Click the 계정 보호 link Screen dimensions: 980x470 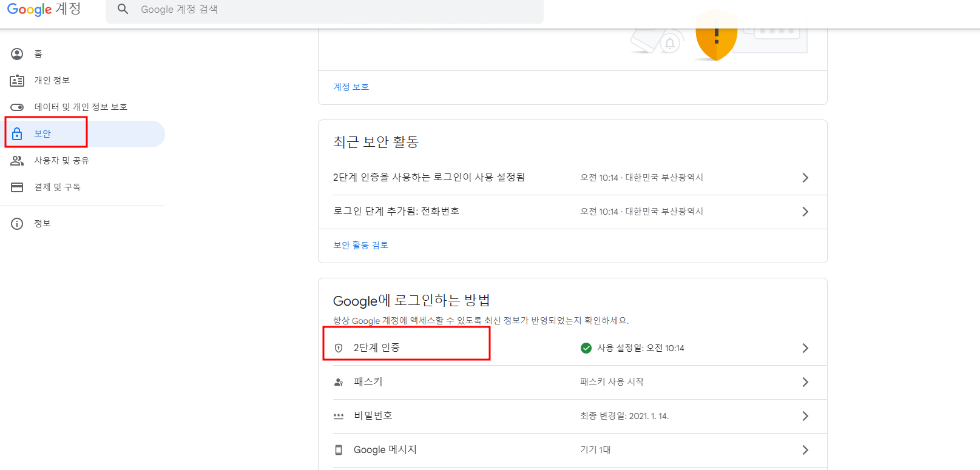pos(351,87)
